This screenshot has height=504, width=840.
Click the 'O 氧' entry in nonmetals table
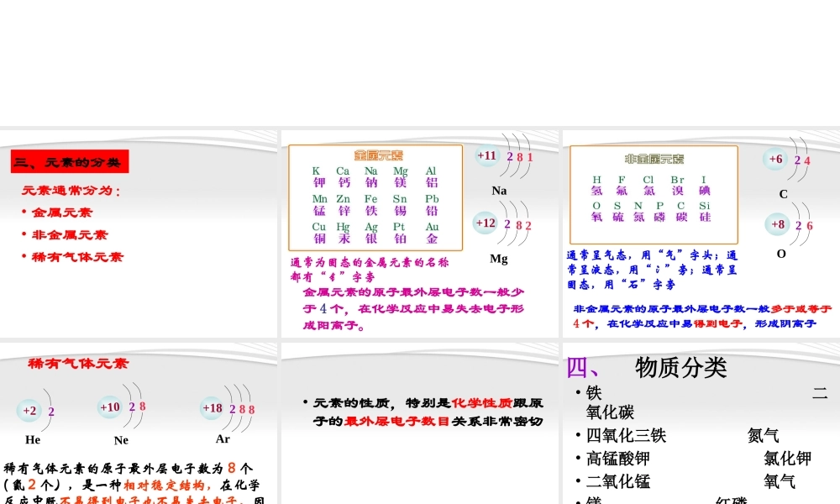pos(596,212)
